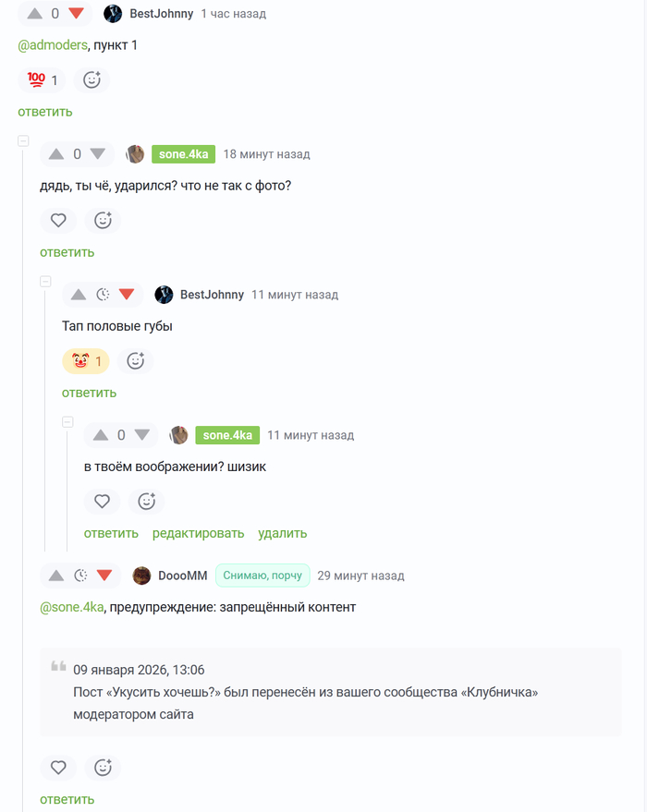The image size is (647, 812).
Task: Collapse the 'Тап половые губы' thread
Action: [x=45, y=281]
